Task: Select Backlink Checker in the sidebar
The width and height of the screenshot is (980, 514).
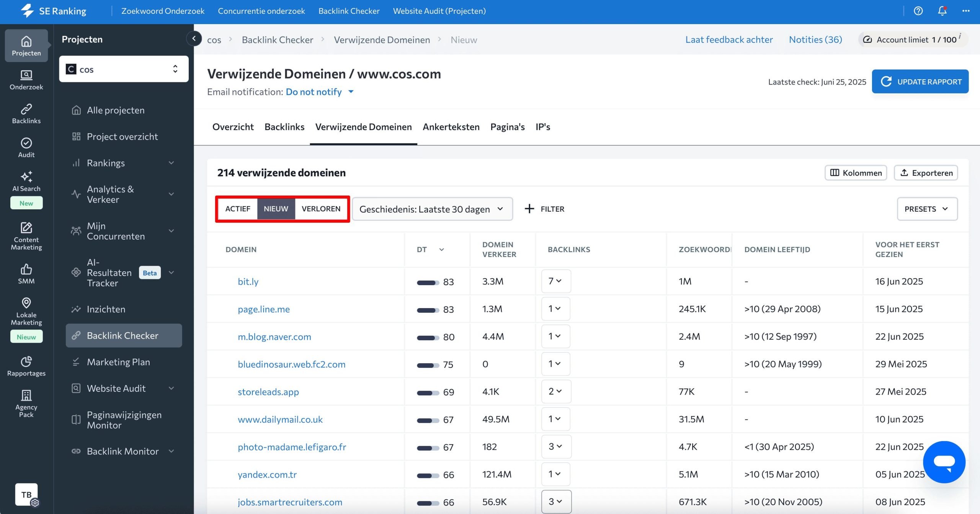Action: pyautogui.click(x=124, y=336)
